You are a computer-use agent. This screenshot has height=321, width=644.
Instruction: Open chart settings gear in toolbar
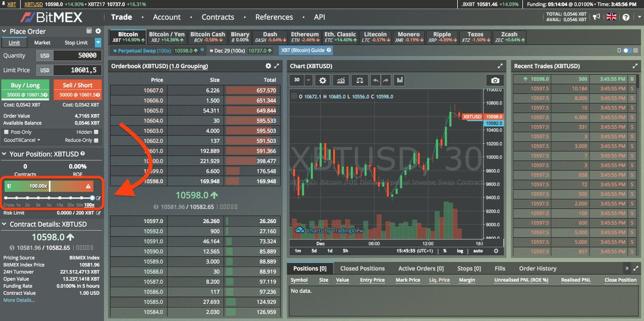[x=323, y=80]
